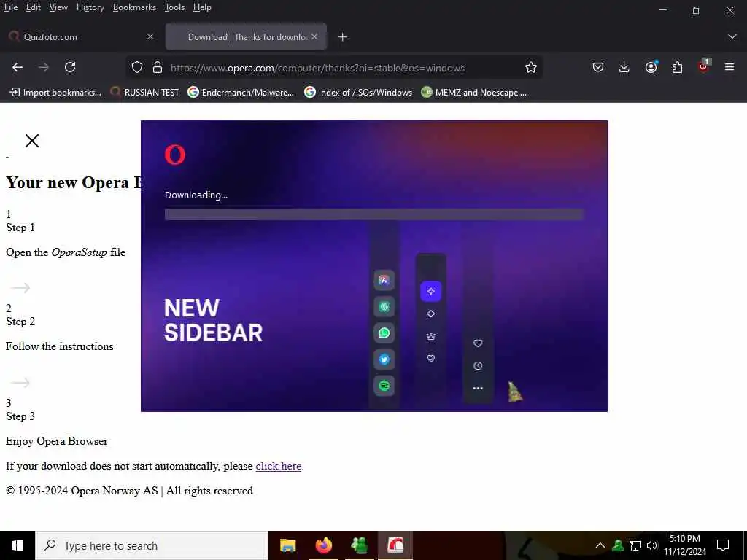Open the Windows Start menu
The image size is (747, 560).
(x=18, y=545)
